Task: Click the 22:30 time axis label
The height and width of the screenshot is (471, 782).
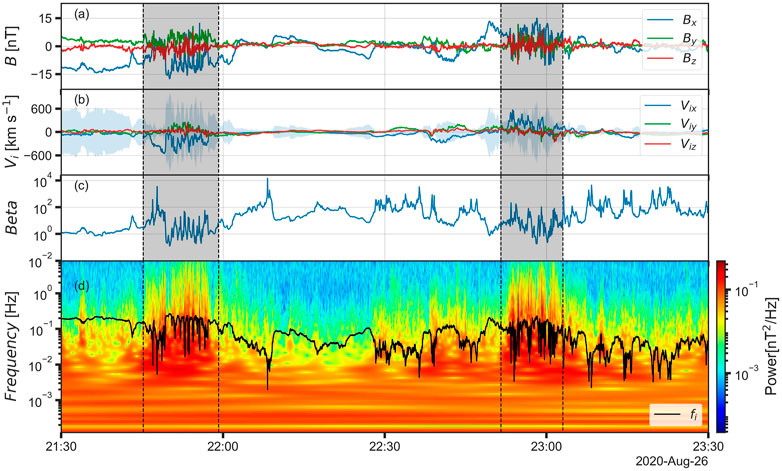Action: click(385, 446)
